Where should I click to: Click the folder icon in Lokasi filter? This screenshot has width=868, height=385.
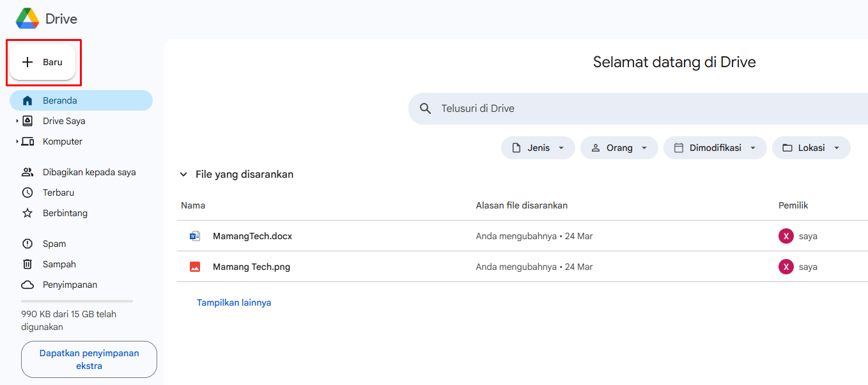[x=787, y=148]
